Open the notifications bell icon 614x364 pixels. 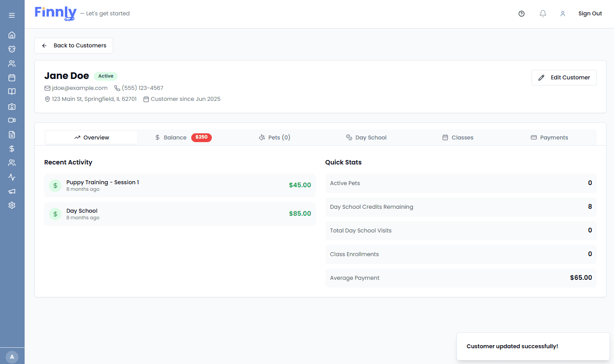point(543,14)
